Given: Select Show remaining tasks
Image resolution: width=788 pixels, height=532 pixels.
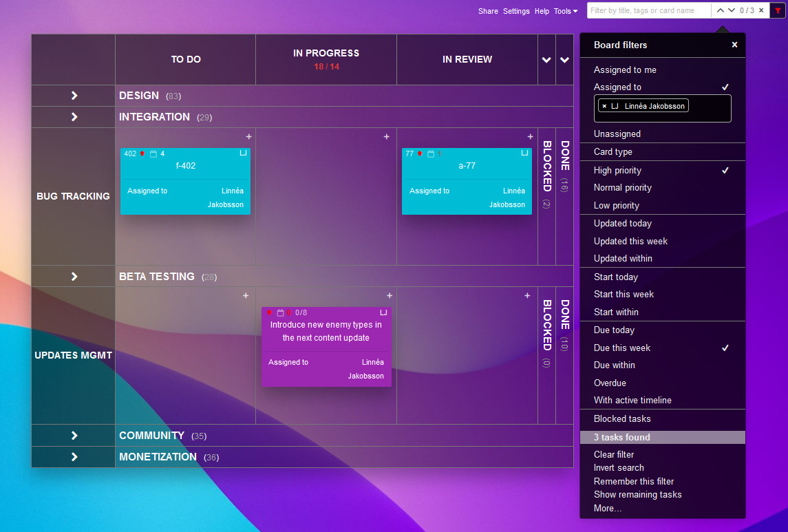Looking at the screenshot, I should coord(637,494).
